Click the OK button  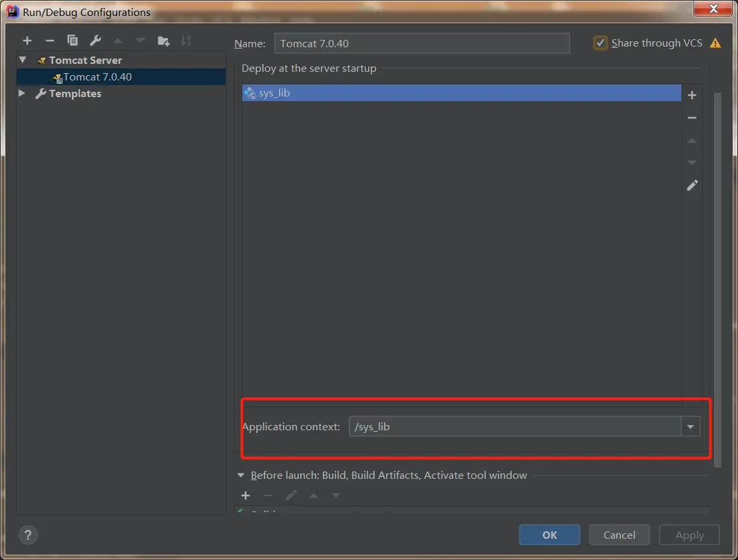pos(549,535)
